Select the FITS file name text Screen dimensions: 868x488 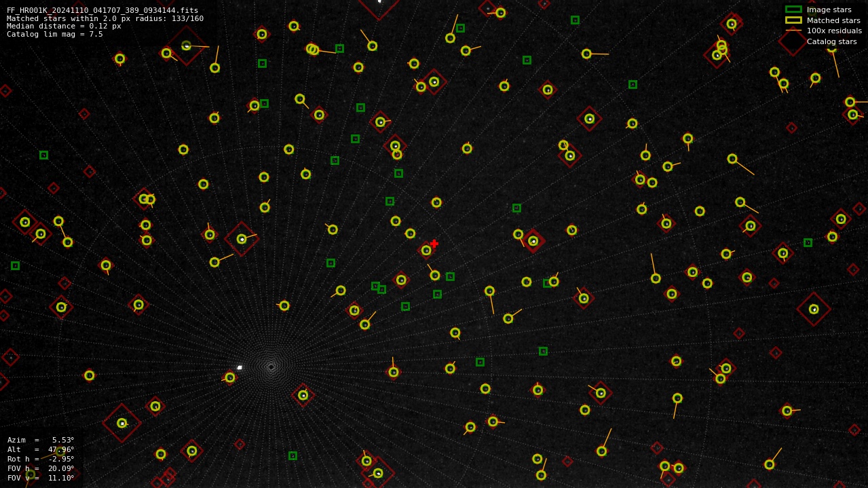[x=102, y=10]
